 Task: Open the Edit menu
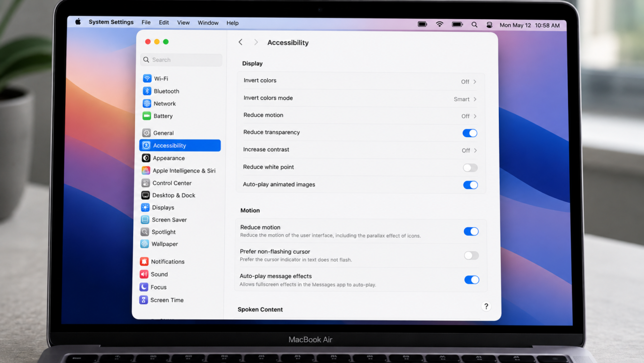coord(164,22)
